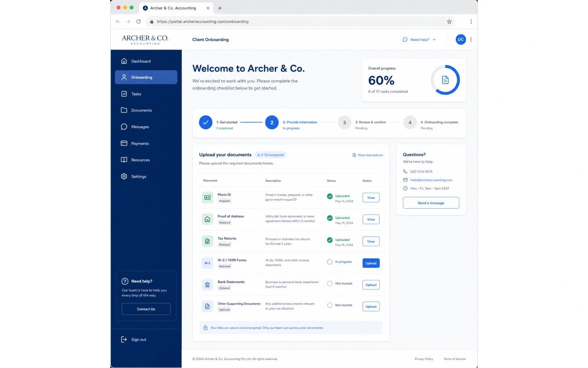Sign out of the portal
588x368 pixels.
134,340
